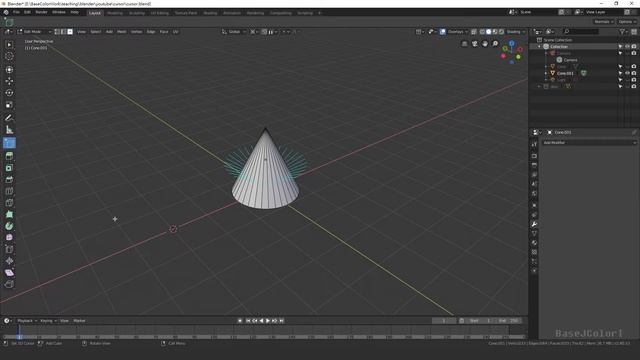Open the Normals dropdown
640x360 pixels.
(x=604, y=22)
